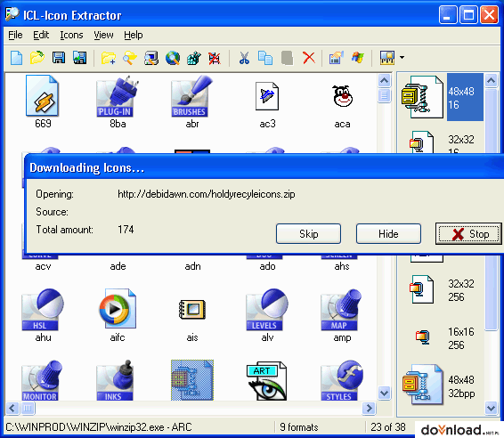This screenshot has width=504, height=438.
Task: Open a file with the yellow folder icon
Action: (37, 58)
